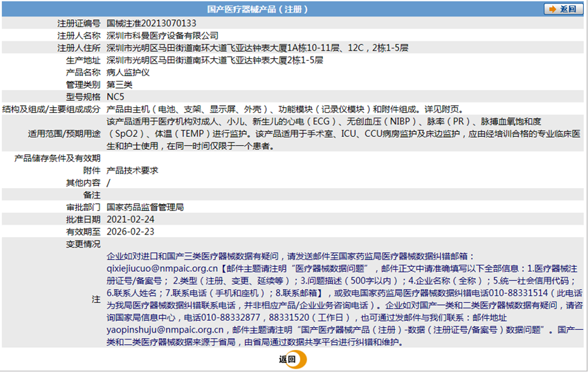Click the header title 国产医疗器械产品（注册）
The height and width of the screenshot is (372, 588).
coord(257,9)
